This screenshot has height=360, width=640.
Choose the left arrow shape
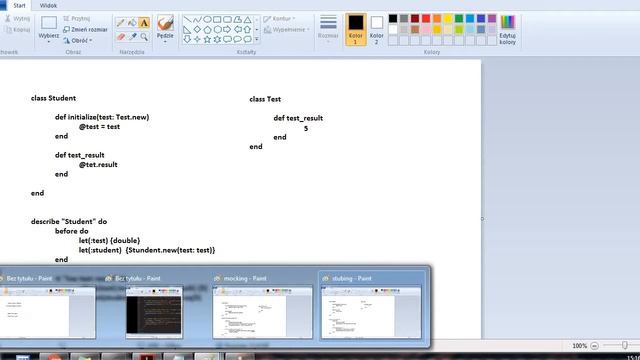click(x=238, y=29)
